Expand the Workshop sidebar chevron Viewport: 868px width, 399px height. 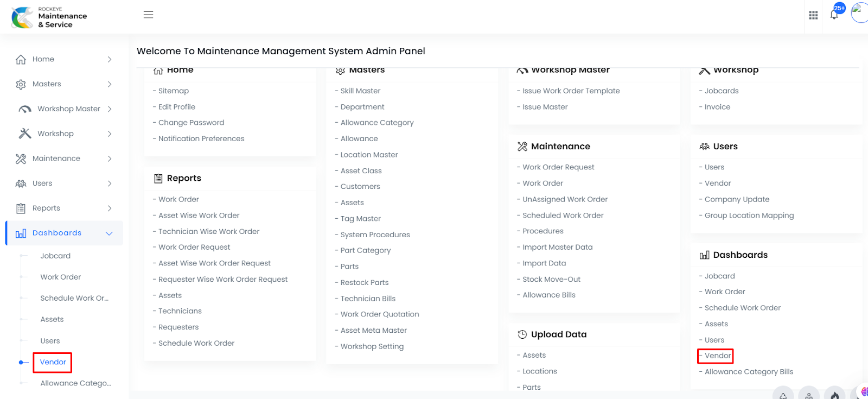click(x=110, y=134)
